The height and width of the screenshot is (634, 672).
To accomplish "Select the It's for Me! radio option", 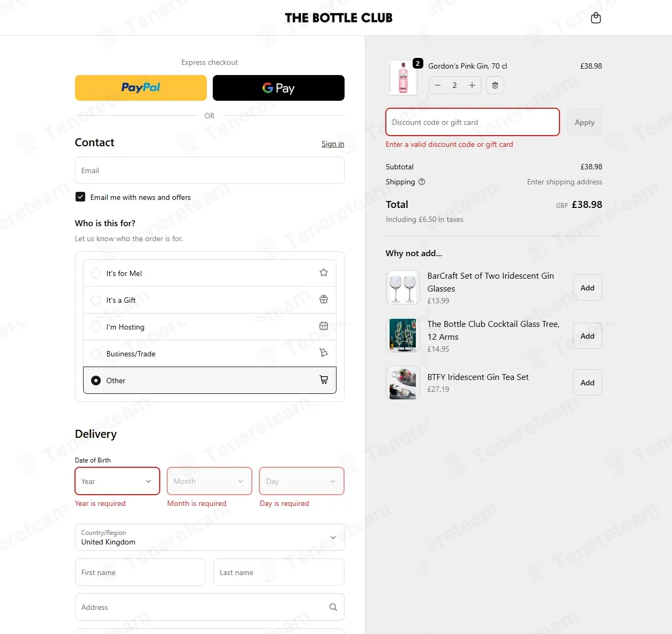I will pos(96,273).
